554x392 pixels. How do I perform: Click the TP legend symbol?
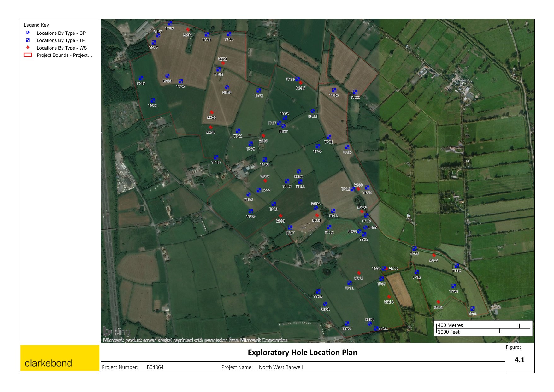click(28, 40)
